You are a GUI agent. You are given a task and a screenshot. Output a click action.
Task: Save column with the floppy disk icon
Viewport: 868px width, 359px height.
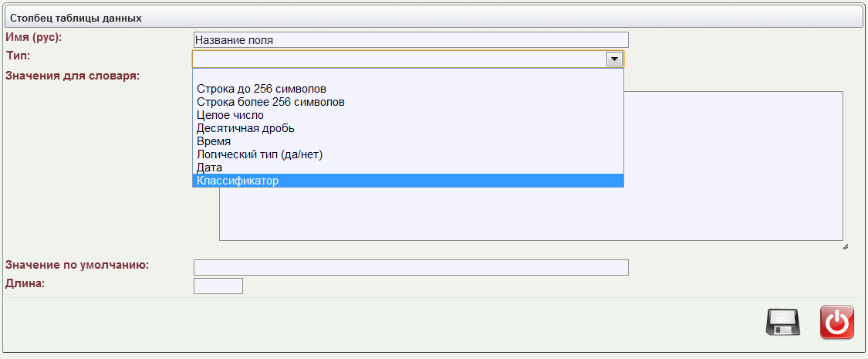click(782, 322)
